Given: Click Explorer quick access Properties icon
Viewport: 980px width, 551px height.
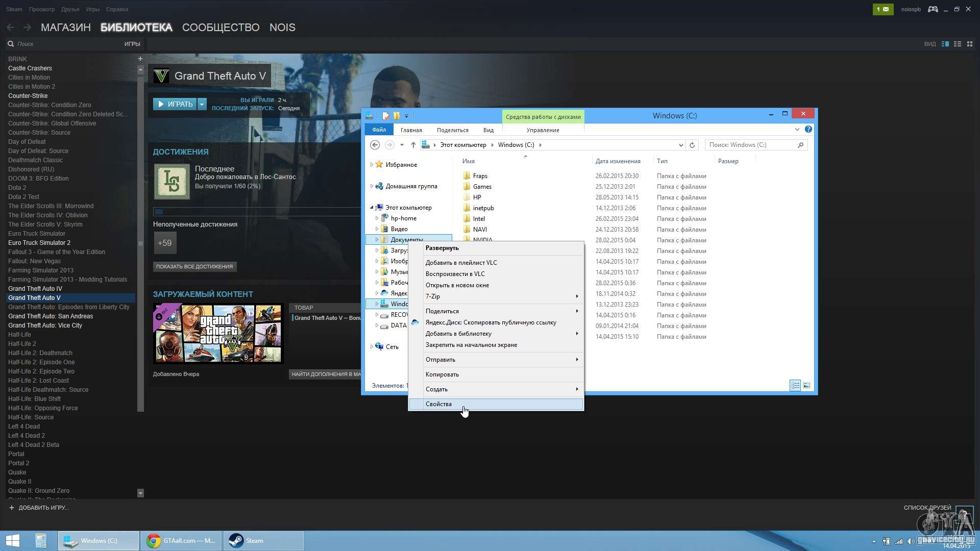Looking at the screenshot, I should [x=386, y=116].
